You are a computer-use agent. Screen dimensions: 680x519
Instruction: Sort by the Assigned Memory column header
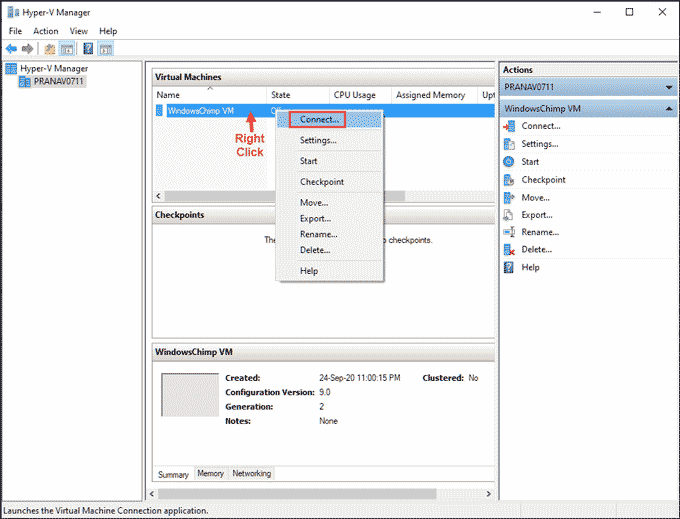[x=435, y=95]
